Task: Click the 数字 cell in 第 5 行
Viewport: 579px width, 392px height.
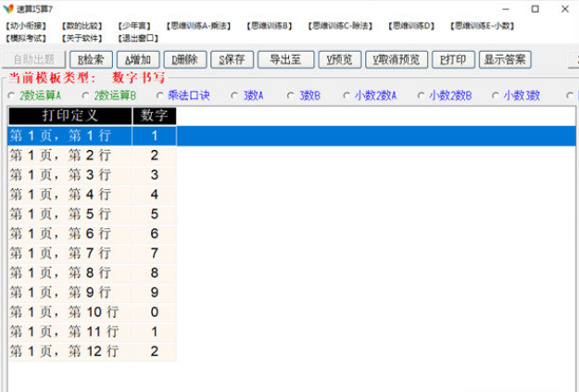Action: coord(155,214)
